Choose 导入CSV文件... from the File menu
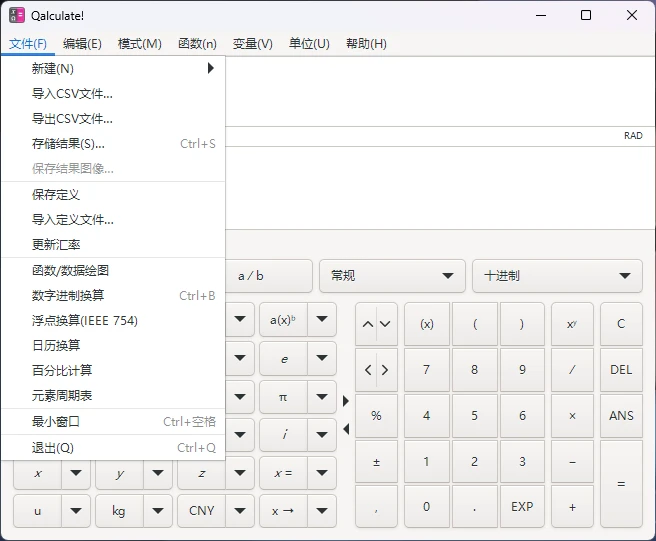 pos(113,93)
